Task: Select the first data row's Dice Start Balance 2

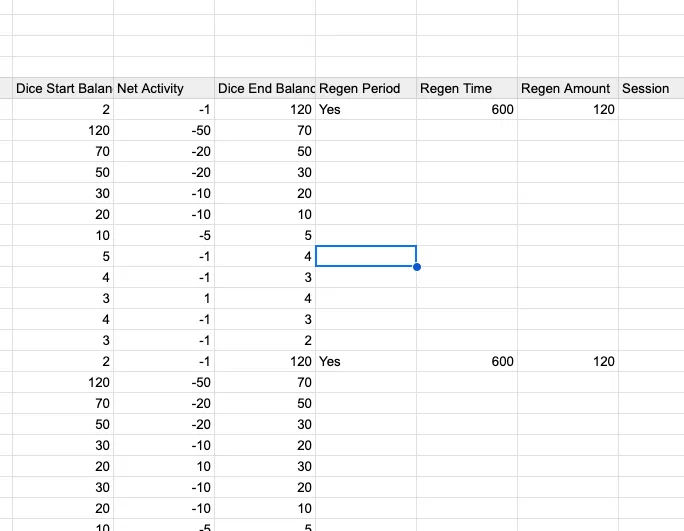Action: point(62,109)
